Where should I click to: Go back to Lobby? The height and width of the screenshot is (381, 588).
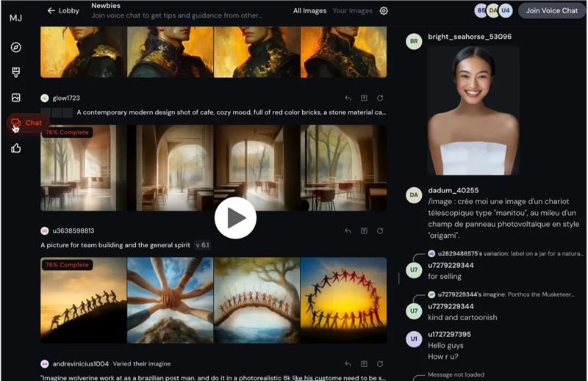click(63, 11)
